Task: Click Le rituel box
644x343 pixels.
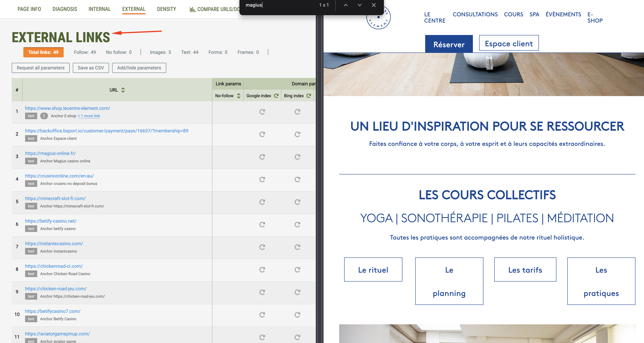Action: coord(373,270)
